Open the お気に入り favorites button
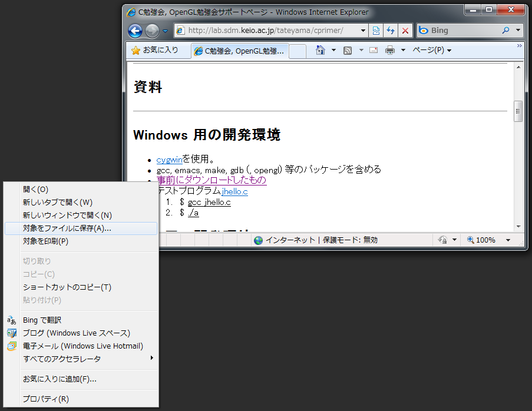The image size is (532, 411). tap(155, 51)
